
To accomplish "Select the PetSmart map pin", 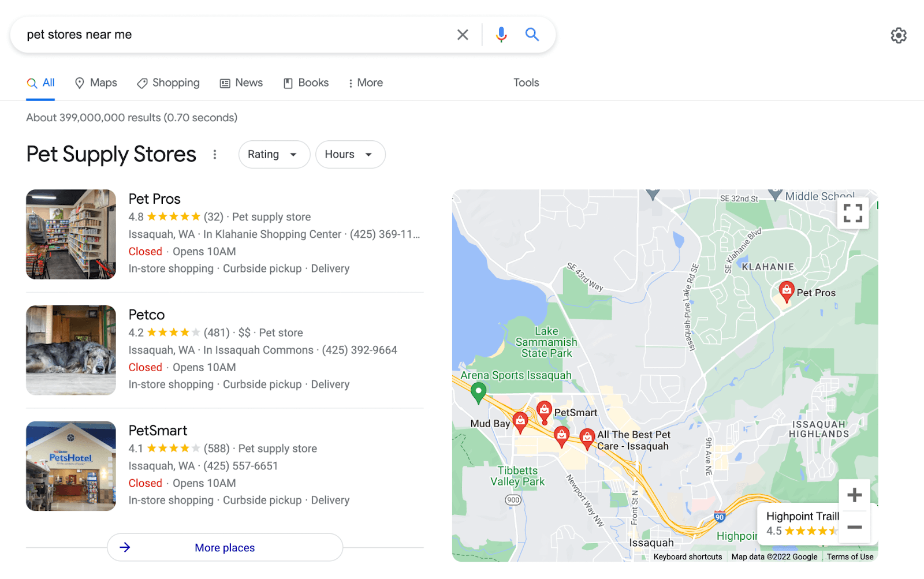I will coord(545,410).
